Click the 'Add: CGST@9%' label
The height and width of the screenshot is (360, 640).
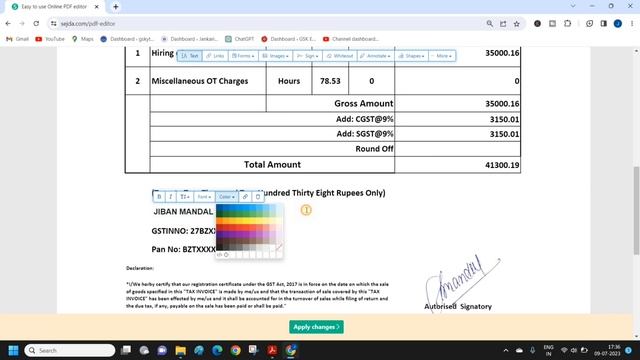point(364,119)
